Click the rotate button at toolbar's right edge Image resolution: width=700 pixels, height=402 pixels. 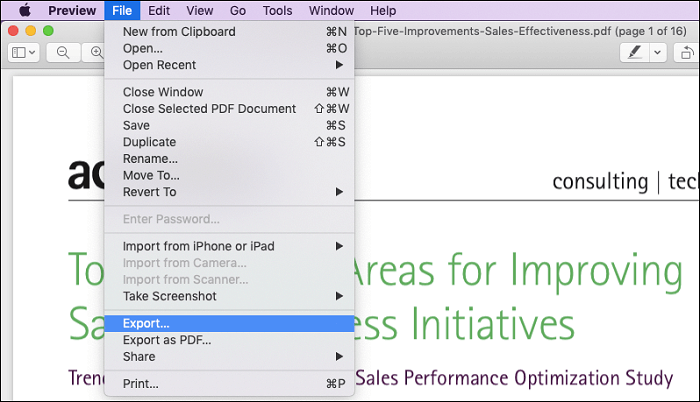coord(686,53)
